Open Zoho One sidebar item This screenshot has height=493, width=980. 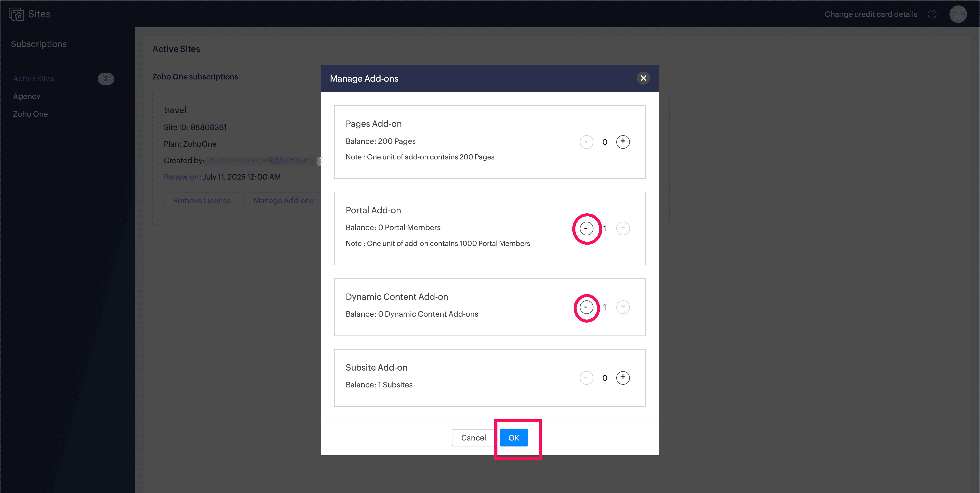point(30,114)
